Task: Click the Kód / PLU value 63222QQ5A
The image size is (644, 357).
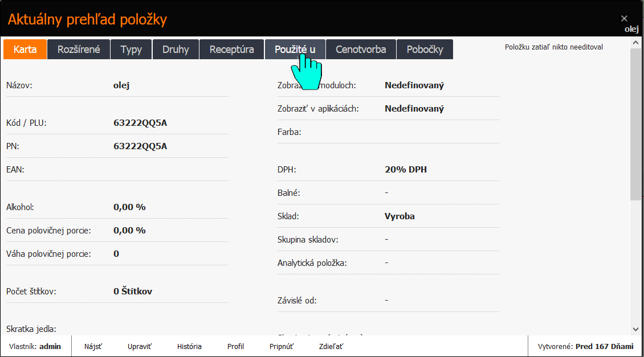Action: pos(140,122)
